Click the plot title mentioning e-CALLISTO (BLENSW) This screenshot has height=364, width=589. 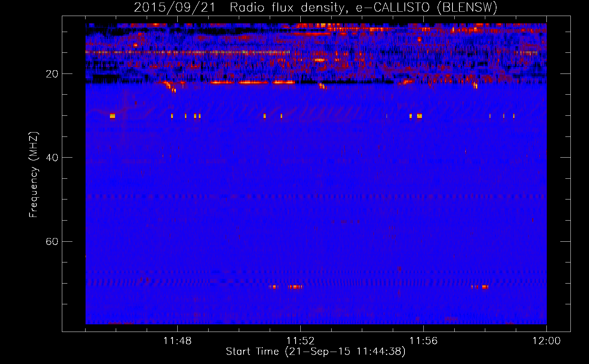click(316, 7)
